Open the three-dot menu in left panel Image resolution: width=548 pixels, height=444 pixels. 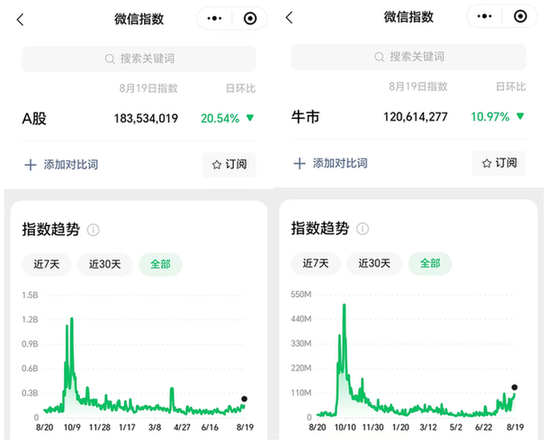tap(214, 19)
